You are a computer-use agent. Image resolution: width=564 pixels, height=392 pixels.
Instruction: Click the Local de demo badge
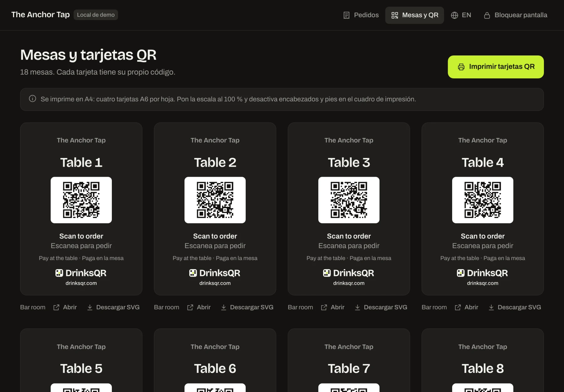(96, 15)
